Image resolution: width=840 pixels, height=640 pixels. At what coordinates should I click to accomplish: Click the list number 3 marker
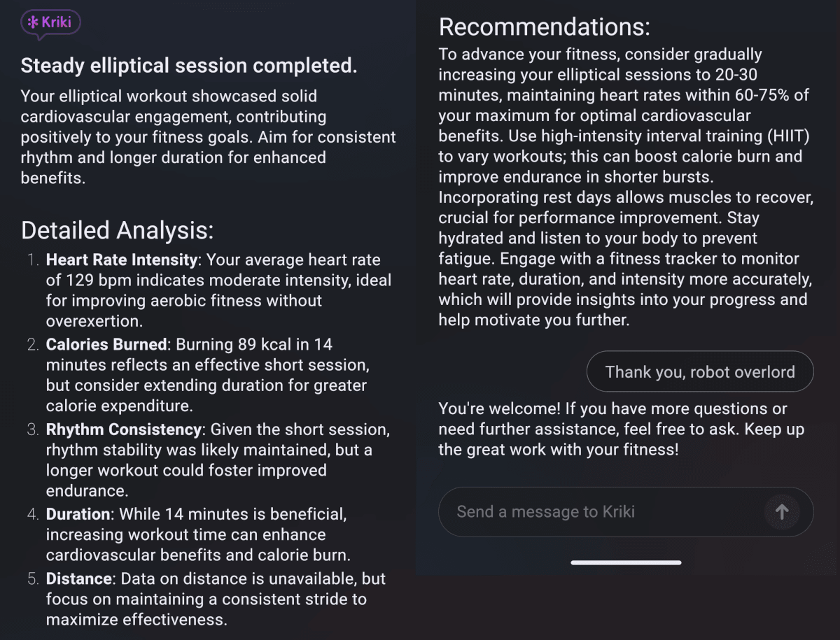point(33,429)
